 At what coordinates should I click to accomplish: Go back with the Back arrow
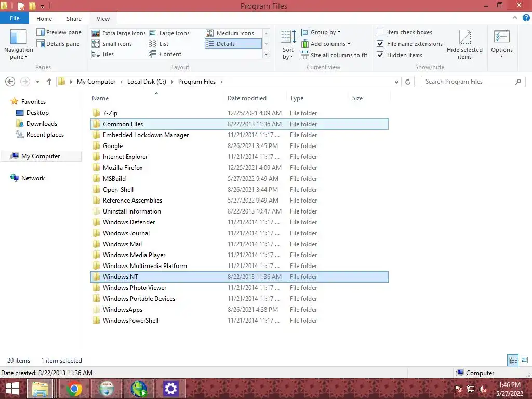(x=10, y=82)
